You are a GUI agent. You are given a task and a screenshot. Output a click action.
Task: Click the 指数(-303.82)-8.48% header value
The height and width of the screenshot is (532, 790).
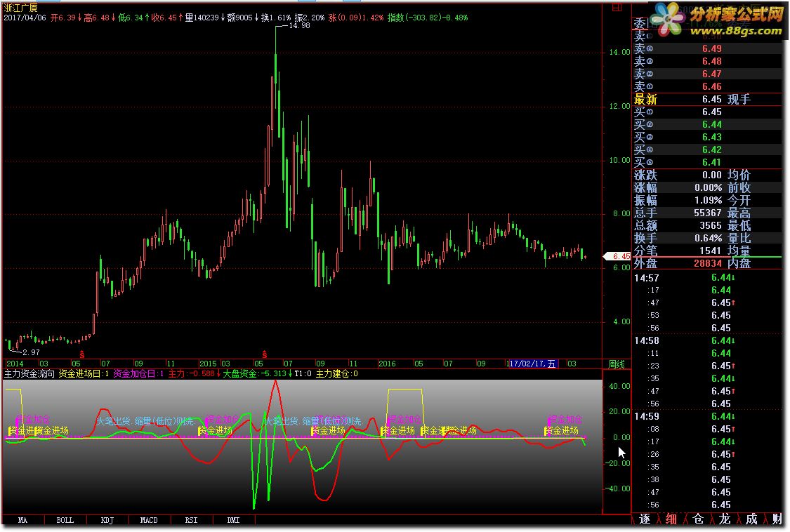[427, 18]
